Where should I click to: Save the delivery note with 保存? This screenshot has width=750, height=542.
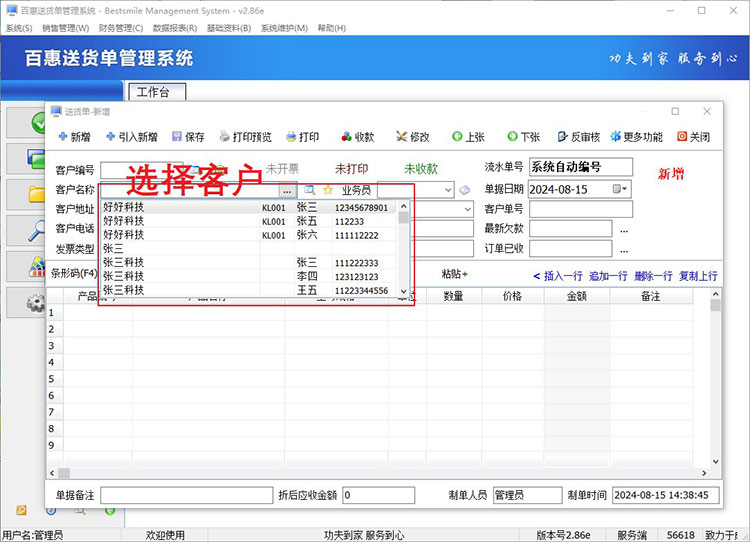click(188, 137)
